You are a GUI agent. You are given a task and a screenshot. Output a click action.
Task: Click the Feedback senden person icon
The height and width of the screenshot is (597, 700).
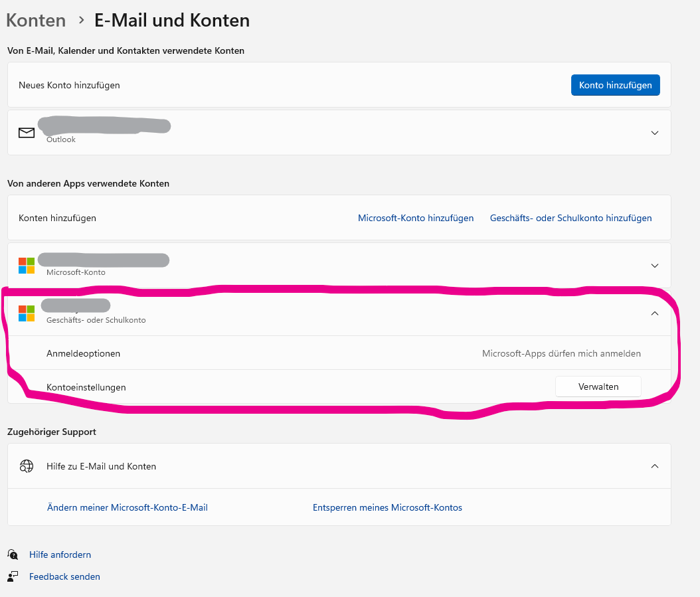[x=13, y=576]
